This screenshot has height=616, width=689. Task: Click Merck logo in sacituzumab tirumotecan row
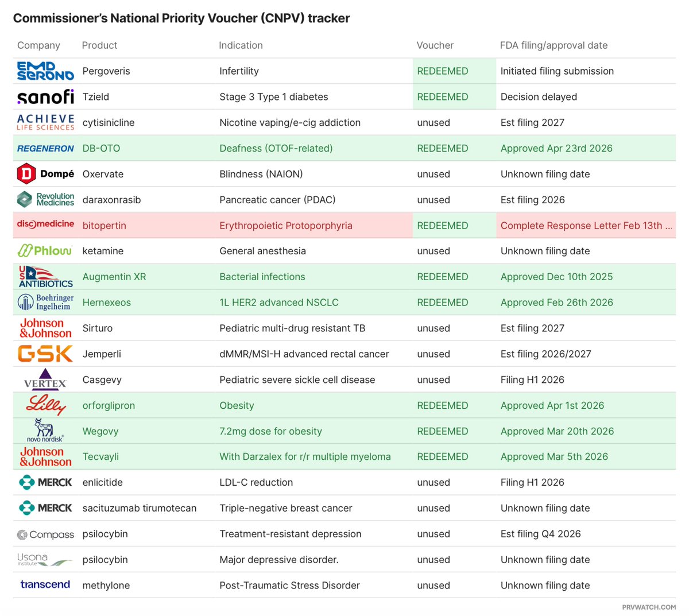click(45, 508)
